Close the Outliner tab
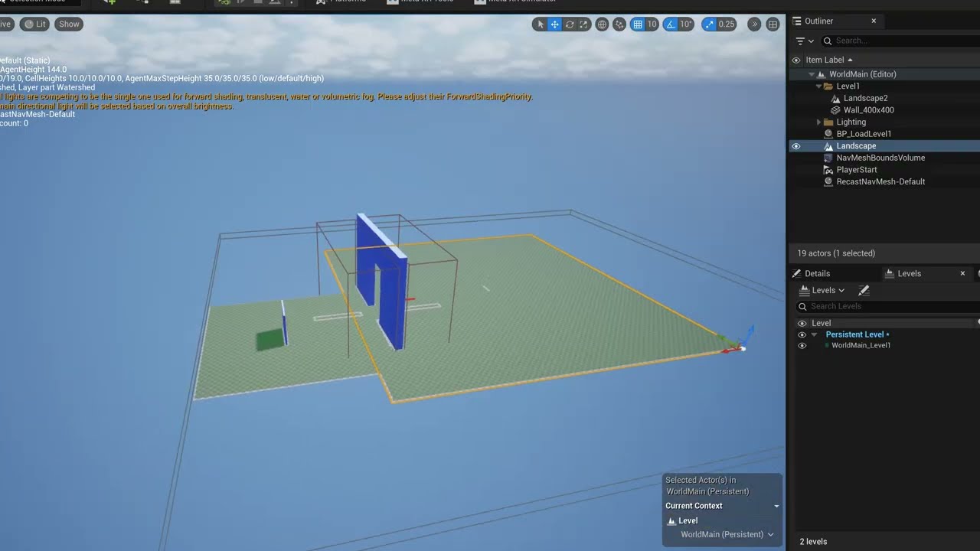 click(x=874, y=21)
